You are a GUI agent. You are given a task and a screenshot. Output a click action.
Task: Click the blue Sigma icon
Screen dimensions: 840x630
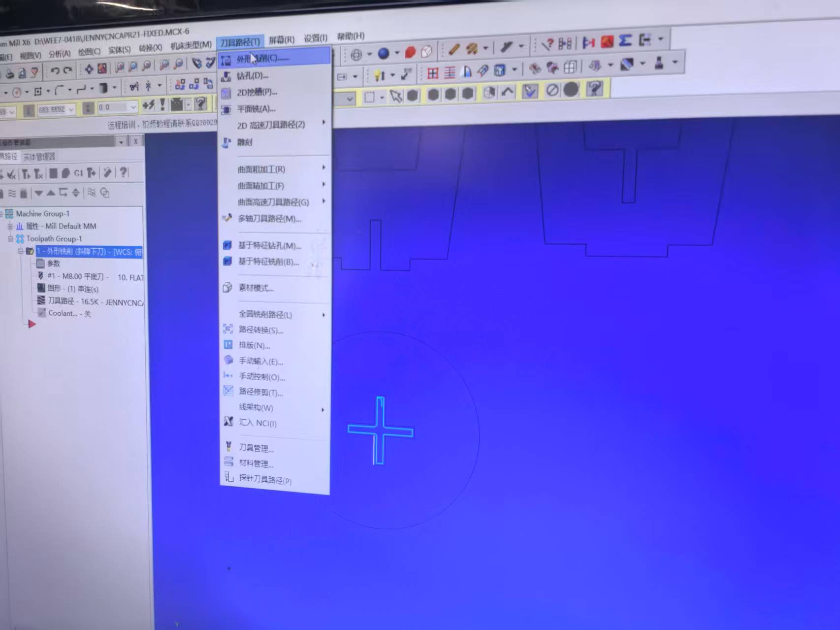(x=625, y=40)
